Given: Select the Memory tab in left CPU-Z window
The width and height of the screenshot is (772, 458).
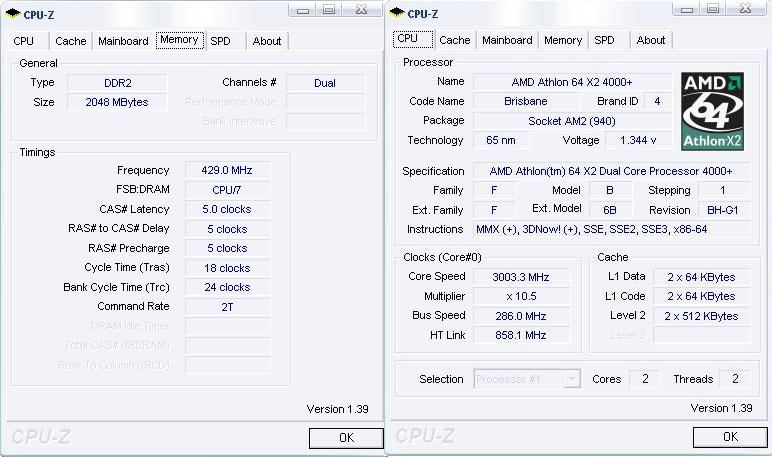Looking at the screenshot, I should pos(179,40).
